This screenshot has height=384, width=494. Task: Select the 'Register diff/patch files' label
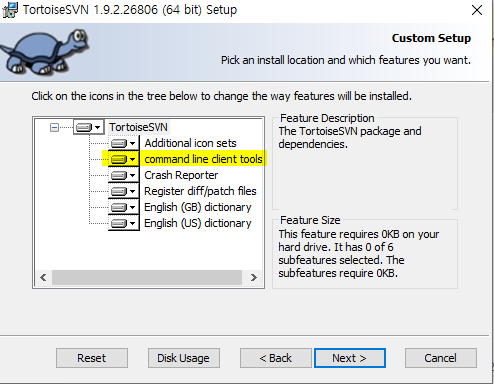coord(200,191)
